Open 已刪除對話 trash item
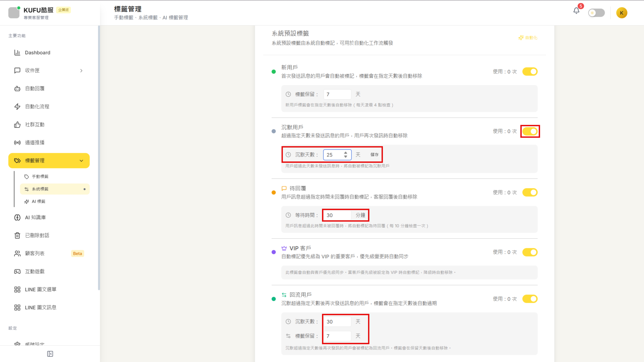The image size is (644, 362). click(37, 235)
